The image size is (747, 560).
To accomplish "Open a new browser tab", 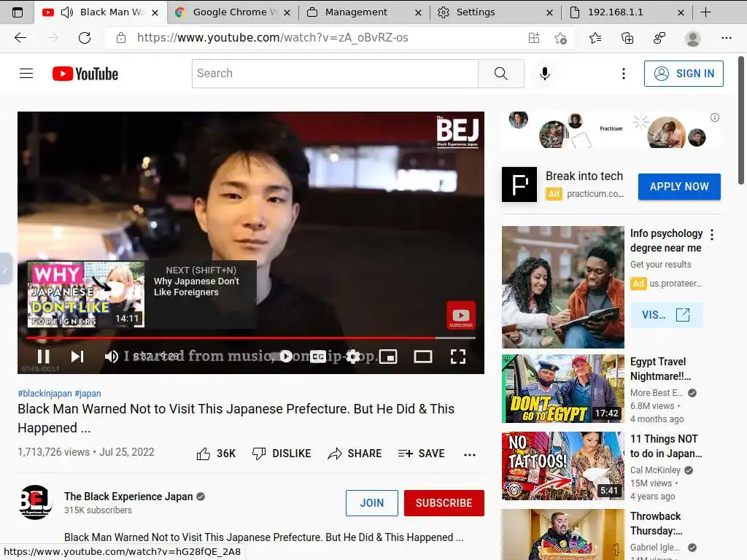I will point(706,12).
